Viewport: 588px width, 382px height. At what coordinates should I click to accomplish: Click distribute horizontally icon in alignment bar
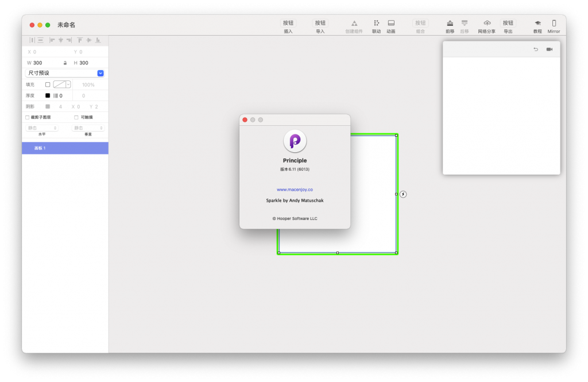click(x=32, y=40)
